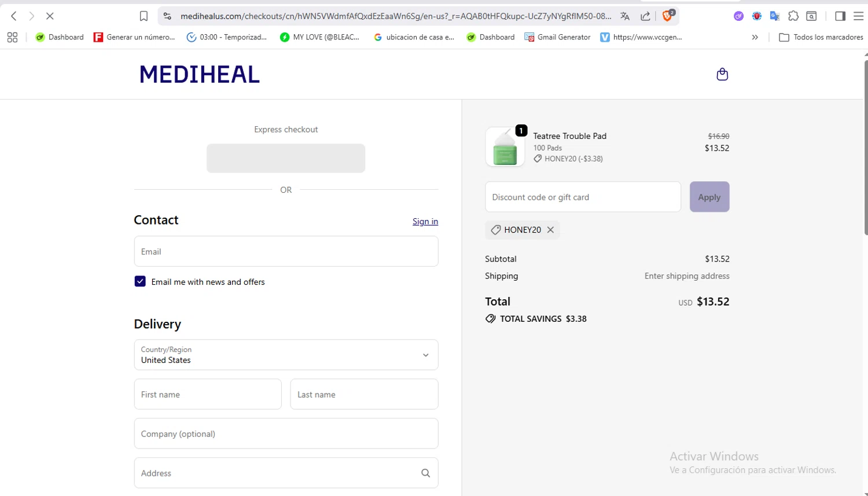Focus the Email input field
The image size is (868, 496).
286,251
